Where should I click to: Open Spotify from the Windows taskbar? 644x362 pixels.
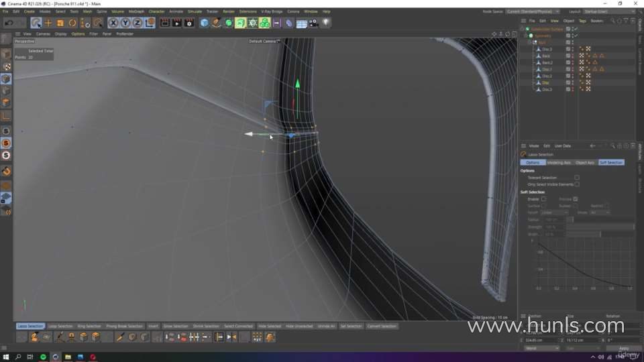(x=43, y=357)
